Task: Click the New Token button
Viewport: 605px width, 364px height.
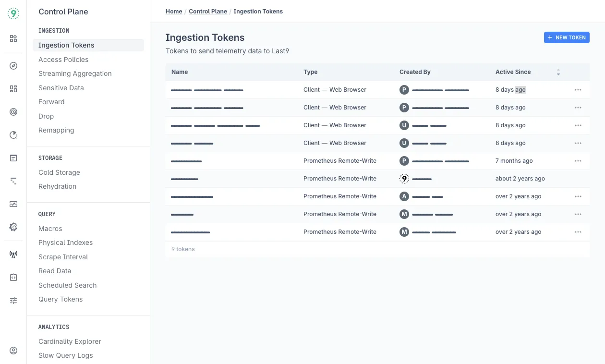Action: pyautogui.click(x=567, y=37)
